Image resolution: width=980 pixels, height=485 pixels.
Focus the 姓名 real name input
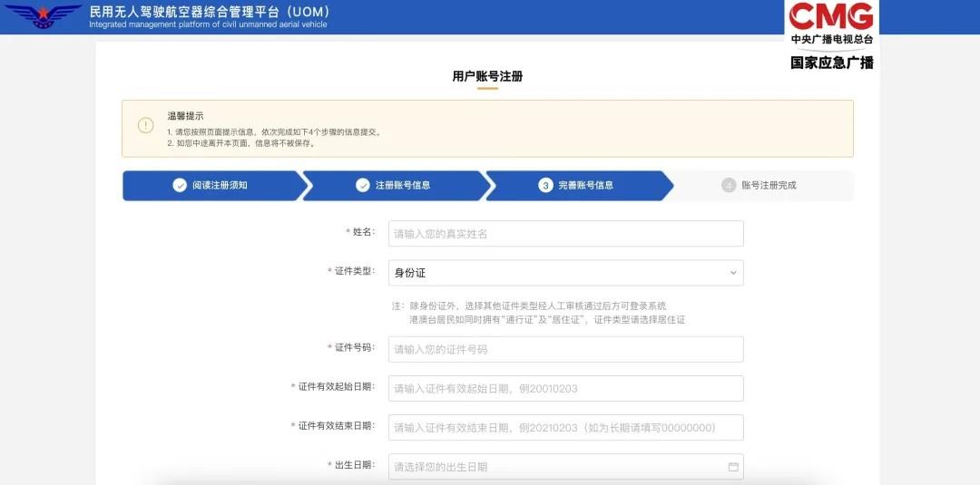[x=564, y=234]
